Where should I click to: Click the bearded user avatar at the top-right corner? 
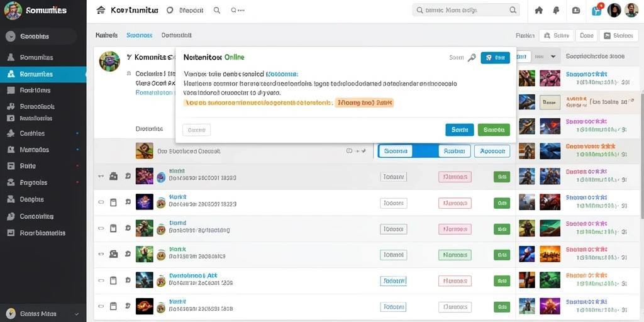[631, 10]
